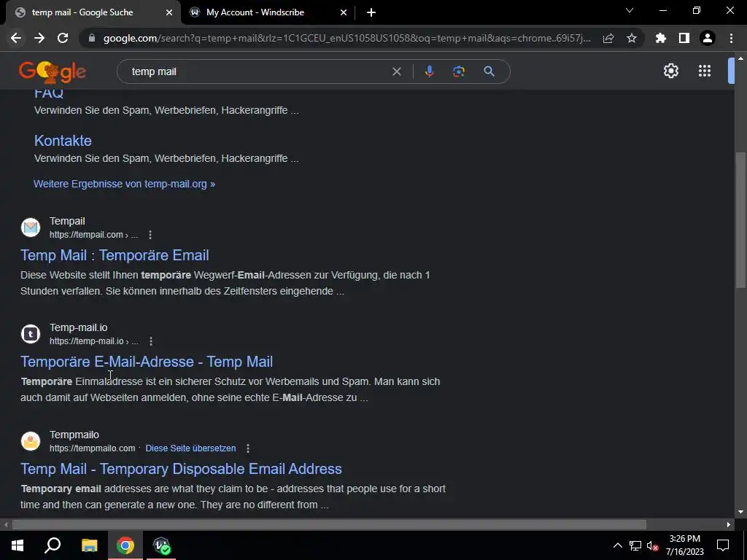Screen dimensions: 747x560
Task: Open the notification center
Action: click(723, 545)
